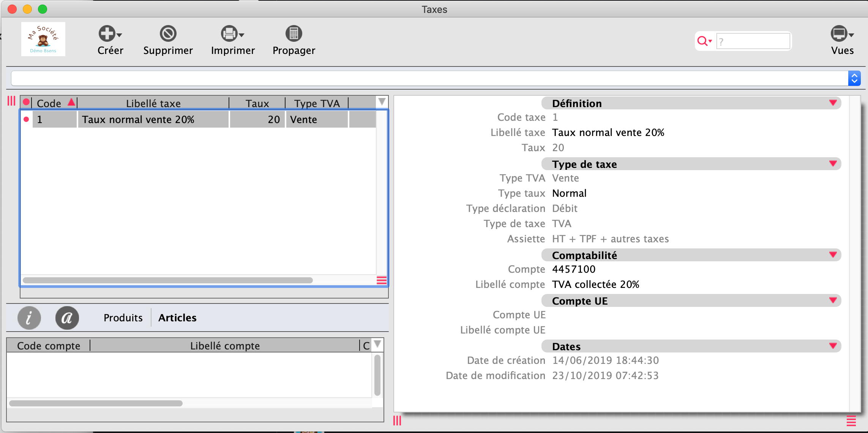Click the '@' round button

pos(67,318)
